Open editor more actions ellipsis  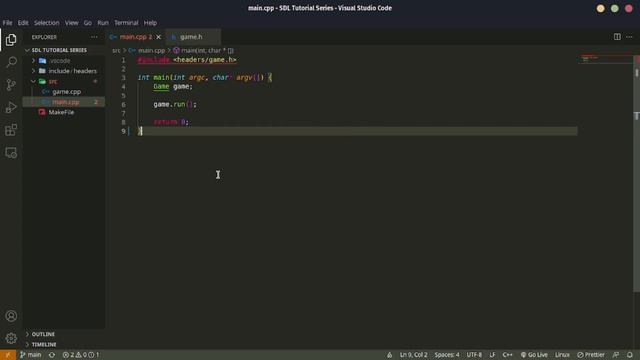[629, 37]
